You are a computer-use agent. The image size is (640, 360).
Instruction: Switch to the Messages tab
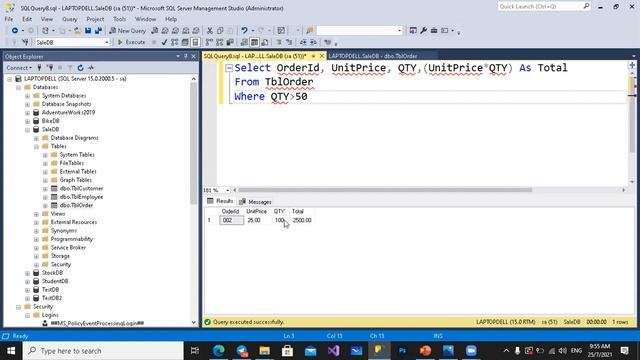(256, 202)
